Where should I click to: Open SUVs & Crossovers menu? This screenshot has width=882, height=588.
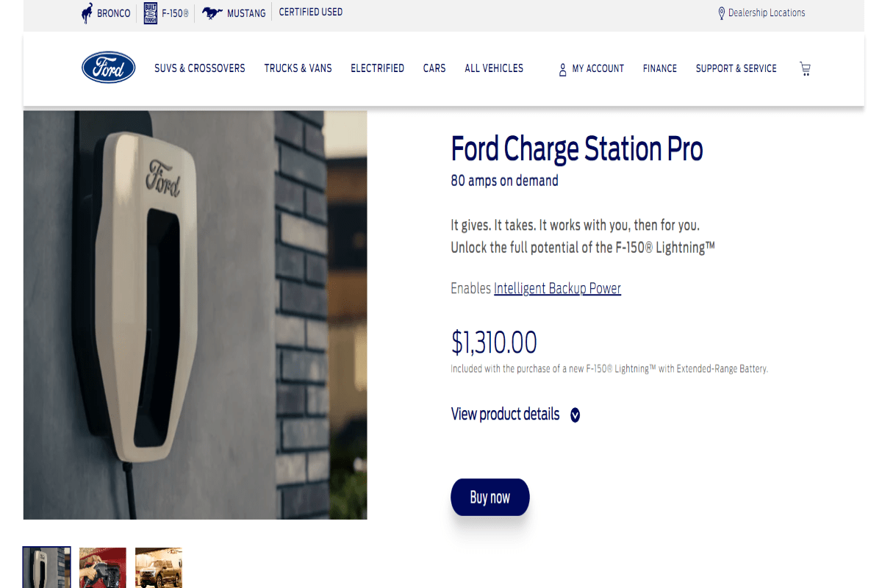199,68
